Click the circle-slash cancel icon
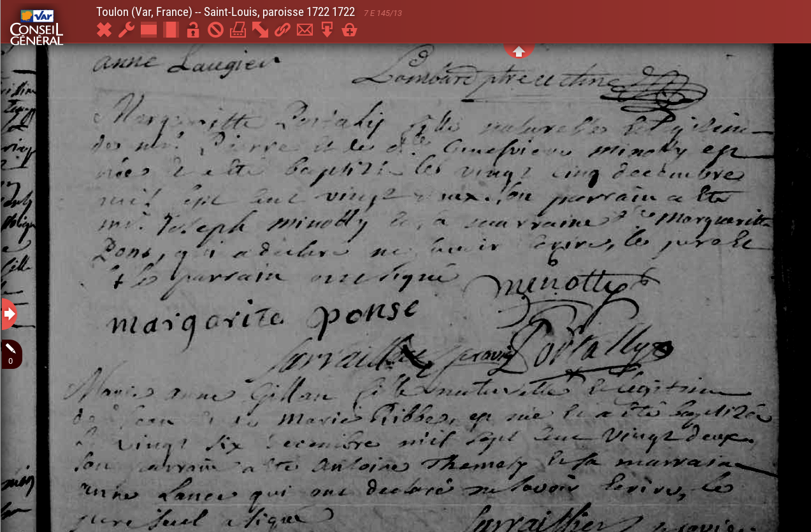 [215, 30]
